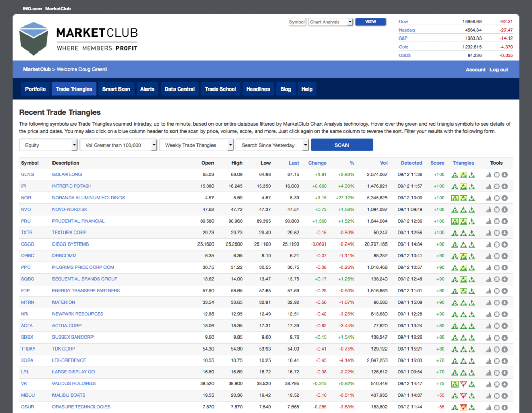Click the download icon for LARGE DISPLAY CO
532x413 pixels.
(x=504, y=372)
